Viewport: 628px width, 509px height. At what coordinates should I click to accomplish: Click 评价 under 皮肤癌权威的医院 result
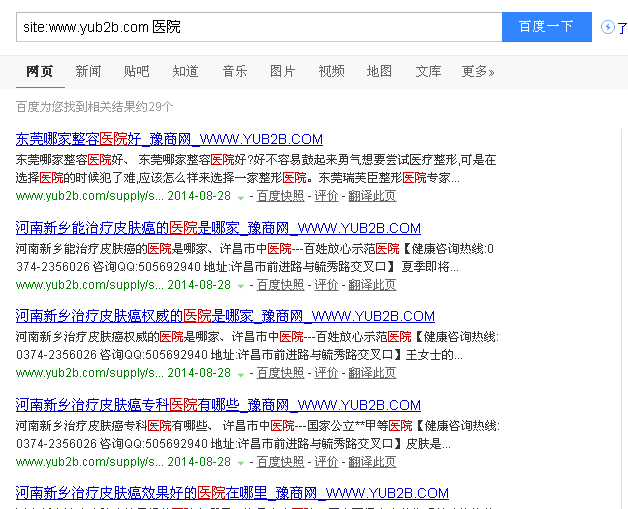[x=326, y=373]
